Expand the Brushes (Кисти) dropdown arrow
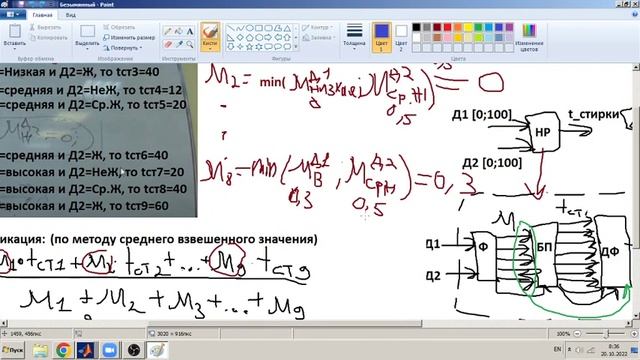 coord(210,48)
